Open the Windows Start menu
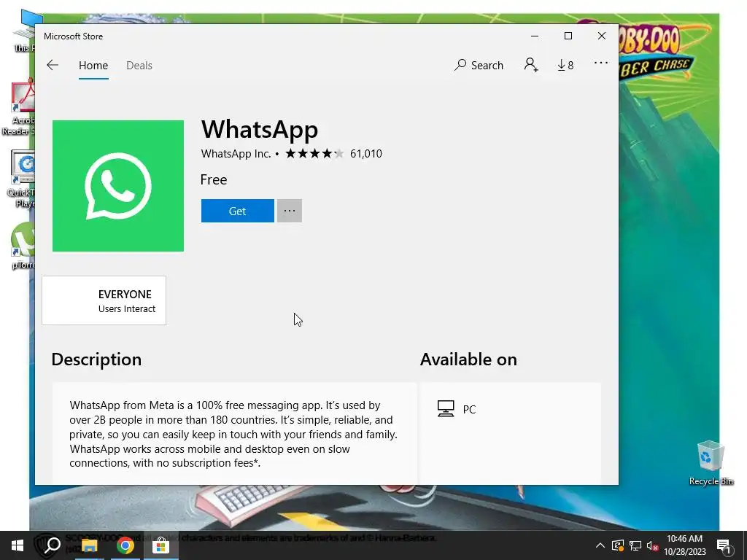Image resolution: width=747 pixels, height=560 pixels. (x=18, y=545)
